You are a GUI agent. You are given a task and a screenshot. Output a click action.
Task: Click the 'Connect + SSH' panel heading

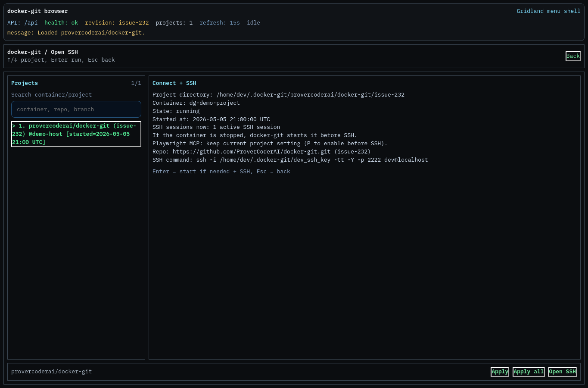(174, 83)
